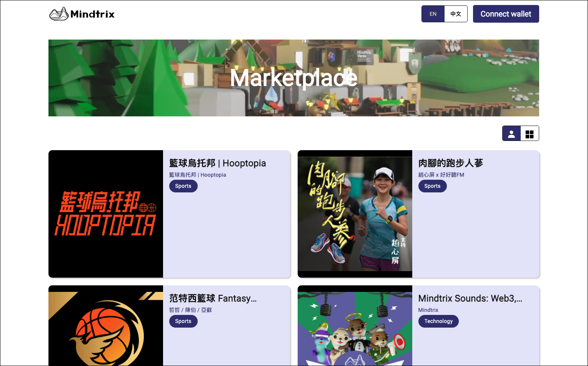Select 中文 language option
The height and width of the screenshot is (366, 588).
tap(456, 14)
